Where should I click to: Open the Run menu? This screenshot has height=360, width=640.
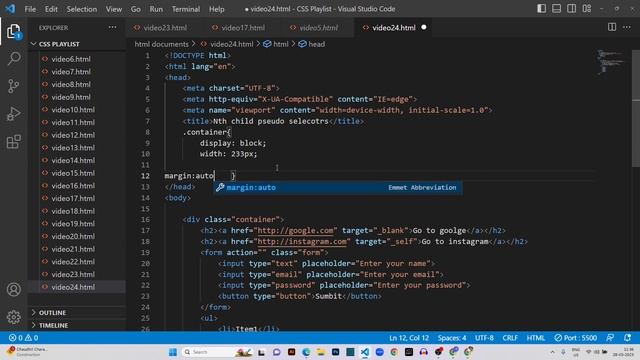(x=156, y=9)
